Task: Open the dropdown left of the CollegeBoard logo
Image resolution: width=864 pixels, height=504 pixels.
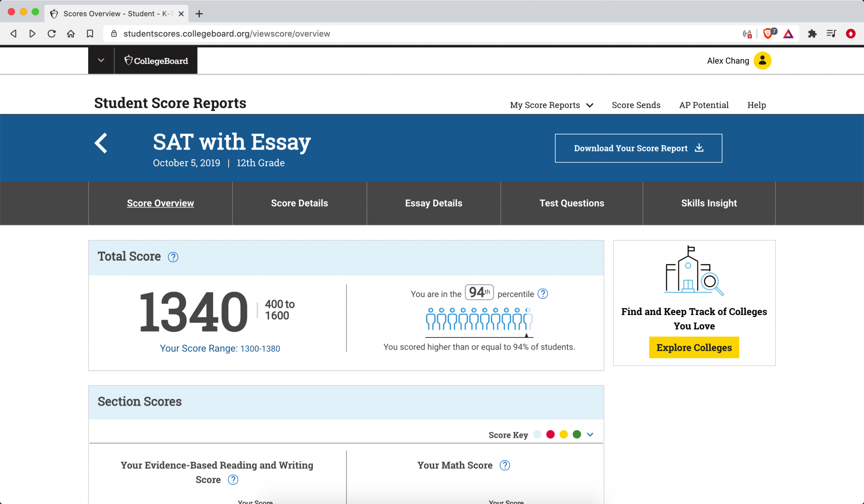Action: click(x=101, y=60)
